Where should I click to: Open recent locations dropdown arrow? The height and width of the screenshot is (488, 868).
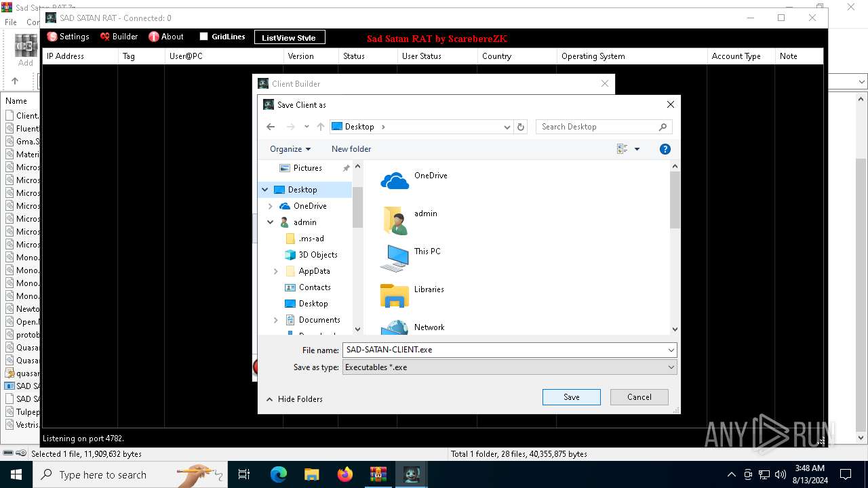click(x=307, y=127)
